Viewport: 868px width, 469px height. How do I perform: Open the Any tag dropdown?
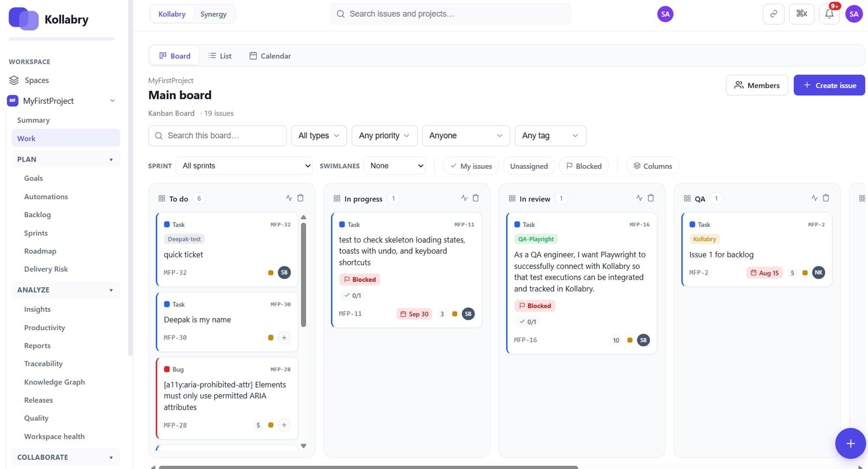550,136
